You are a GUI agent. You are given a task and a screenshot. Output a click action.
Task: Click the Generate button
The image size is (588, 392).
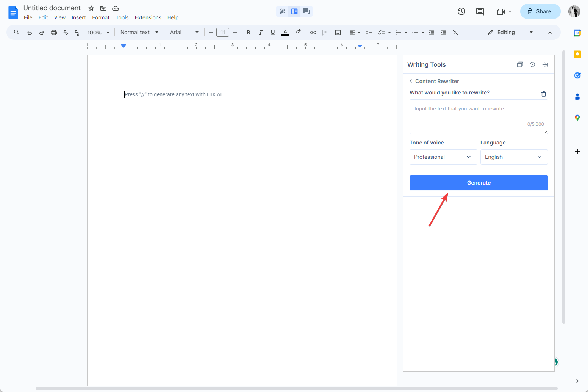tap(479, 183)
